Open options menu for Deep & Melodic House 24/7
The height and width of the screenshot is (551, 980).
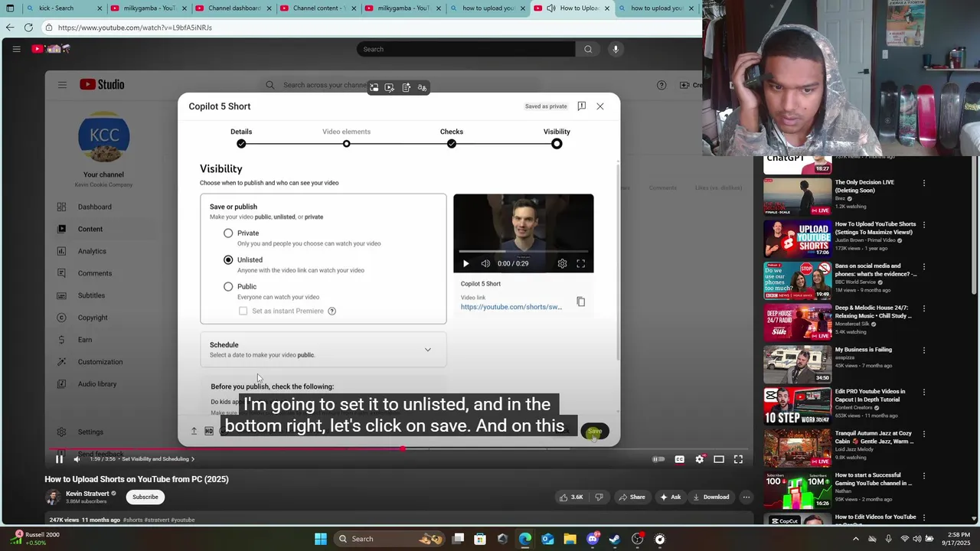point(924,308)
